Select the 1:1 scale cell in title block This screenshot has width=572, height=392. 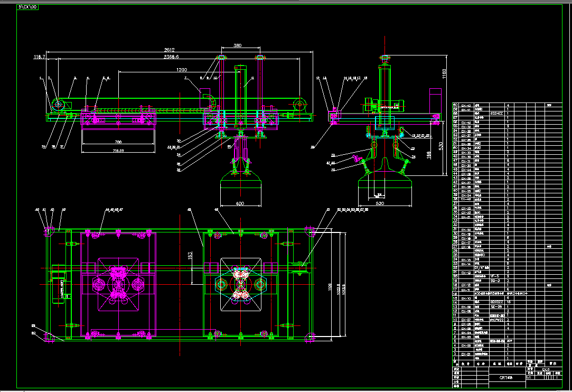[x=529, y=378]
